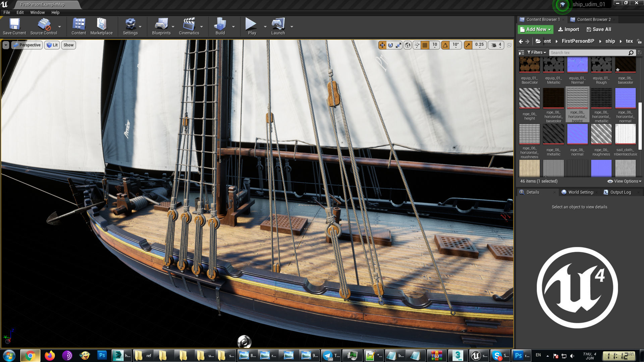Open the Help menu
This screenshot has height=362, width=644.
tap(55, 12)
